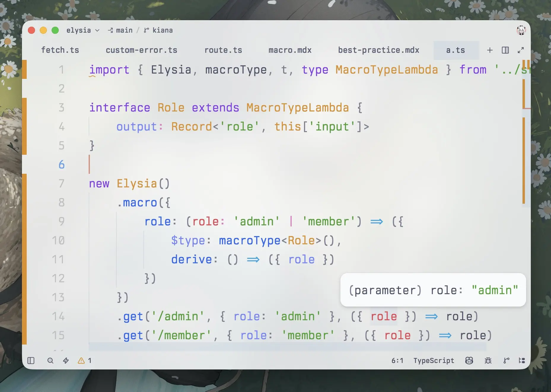The height and width of the screenshot is (392, 551).
Task: Click the 'derive' property on line 11
Action: click(192, 259)
